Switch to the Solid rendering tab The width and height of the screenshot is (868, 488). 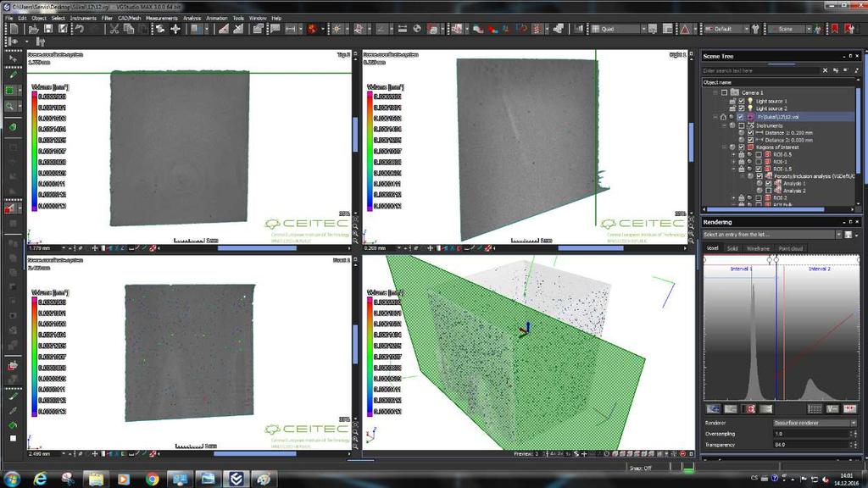click(732, 248)
